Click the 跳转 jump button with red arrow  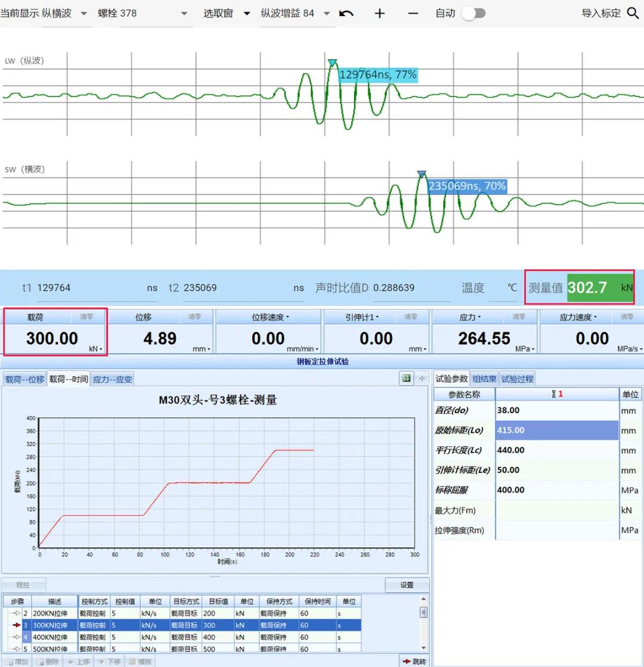tap(414, 661)
